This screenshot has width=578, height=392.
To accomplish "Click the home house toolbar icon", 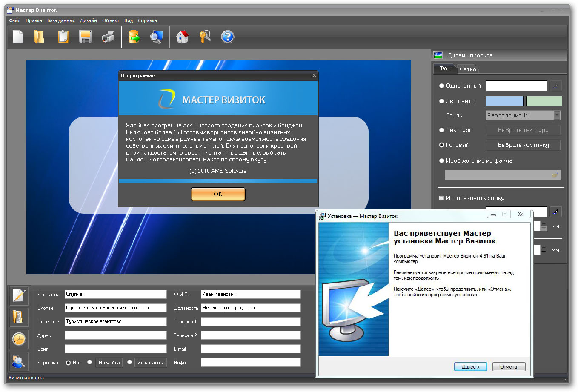I will 183,37.
